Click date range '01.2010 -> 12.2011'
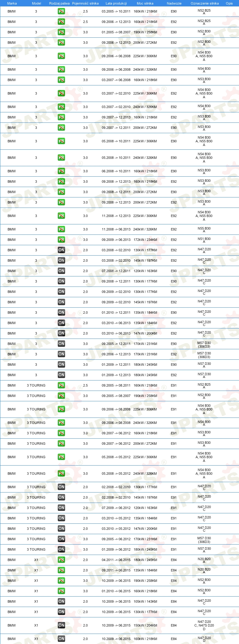Image resolution: width=239 pixels, height=644 pixels. click(x=116, y=313)
